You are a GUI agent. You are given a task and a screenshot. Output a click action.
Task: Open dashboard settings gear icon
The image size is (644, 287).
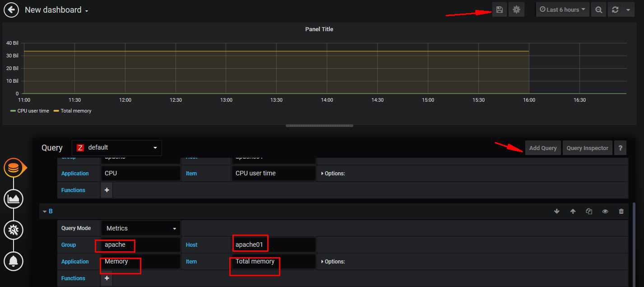click(x=516, y=9)
